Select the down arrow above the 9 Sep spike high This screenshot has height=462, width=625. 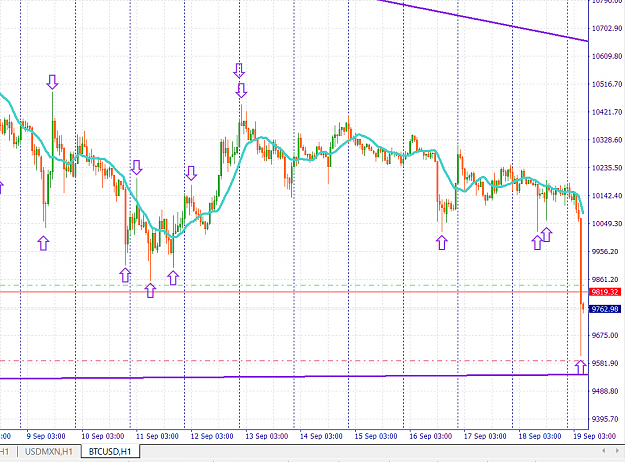coord(52,82)
